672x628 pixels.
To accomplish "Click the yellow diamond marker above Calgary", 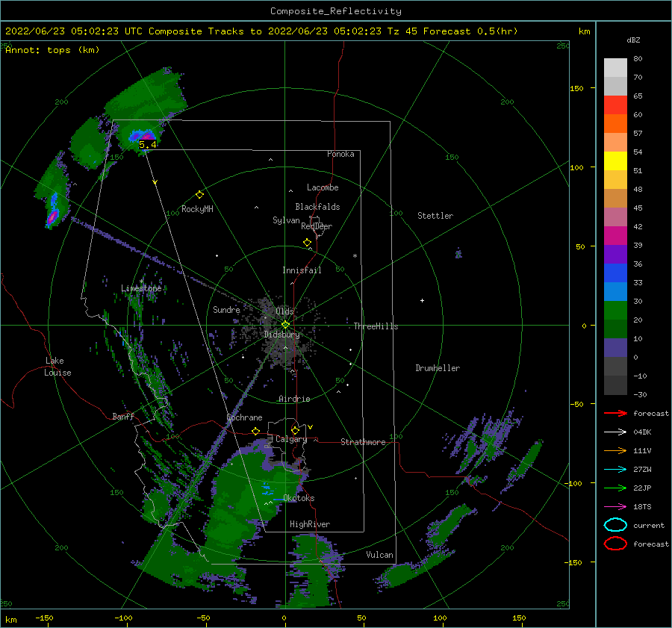I will tap(295, 430).
